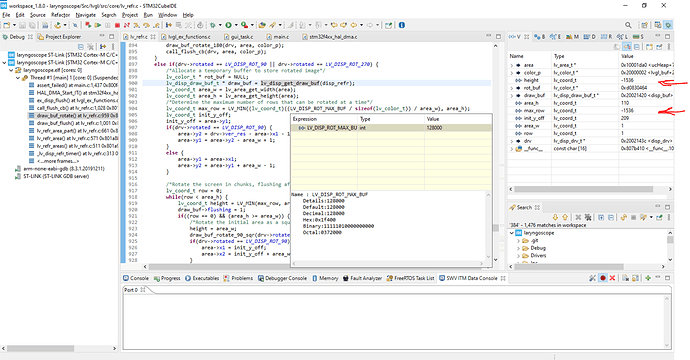
Task: Select the ST-LINK GDB server entry
Action: [x=52, y=176]
